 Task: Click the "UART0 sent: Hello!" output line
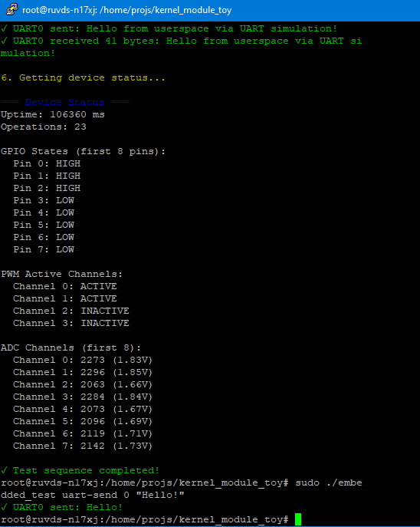(62, 507)
